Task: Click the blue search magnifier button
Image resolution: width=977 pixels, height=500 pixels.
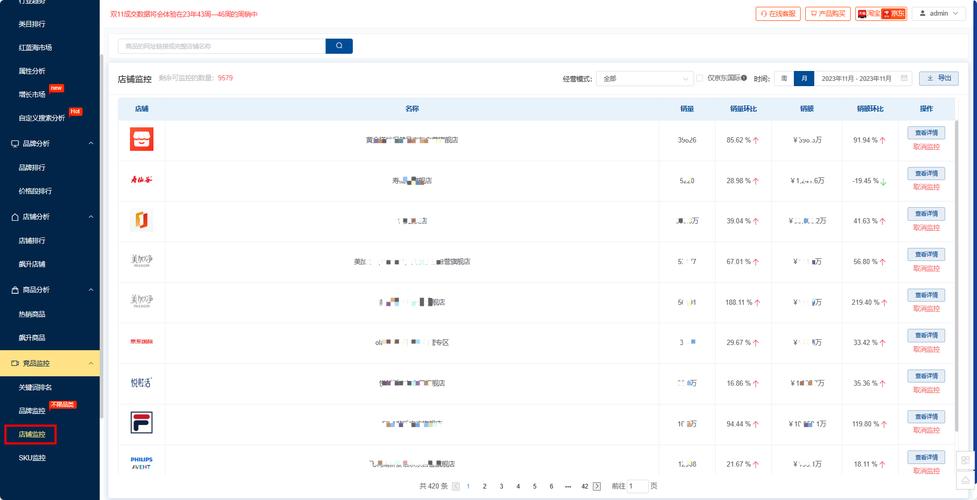Action: tap(339, 46)
